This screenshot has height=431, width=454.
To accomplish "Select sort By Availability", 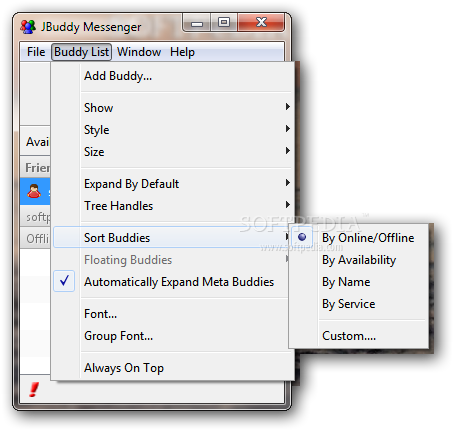I will click(x=359, y=260).
